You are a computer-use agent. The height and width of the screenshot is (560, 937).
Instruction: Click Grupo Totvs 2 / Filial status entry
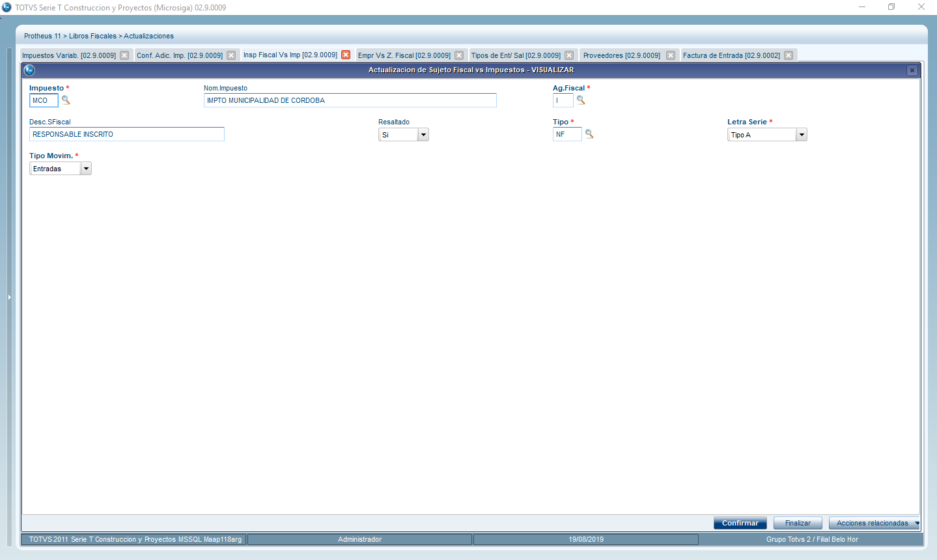coord(812,539)
